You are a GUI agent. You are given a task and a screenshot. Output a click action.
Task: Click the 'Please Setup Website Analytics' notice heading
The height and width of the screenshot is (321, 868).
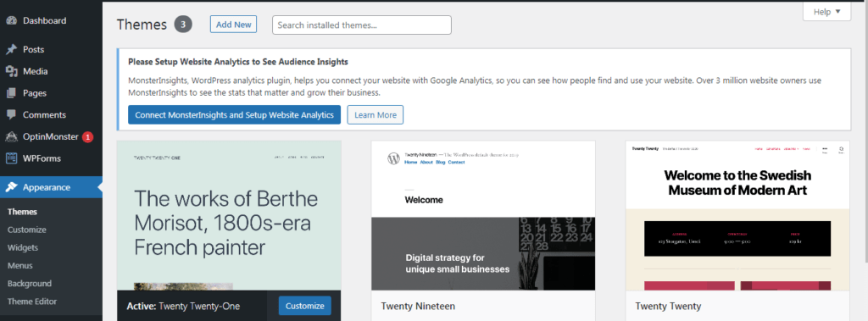238,62
